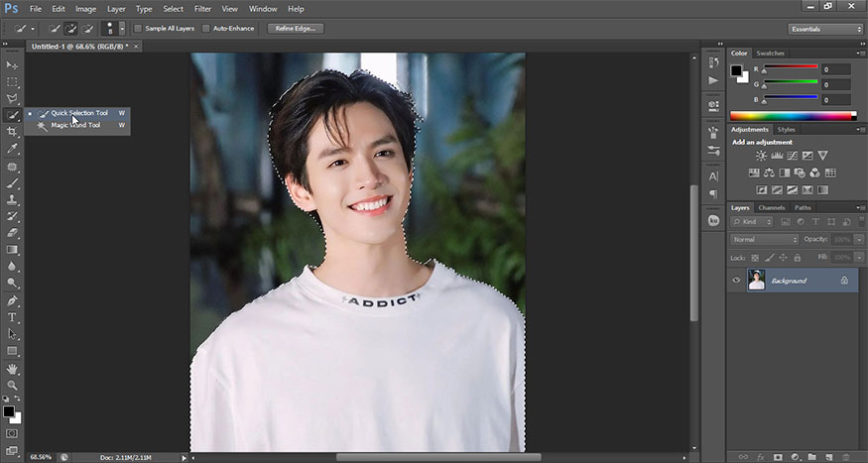The width and height of the screenshot is (868, 463).
Task: Expand the brush picker dropdown arrow
Action: click(120, 29)
